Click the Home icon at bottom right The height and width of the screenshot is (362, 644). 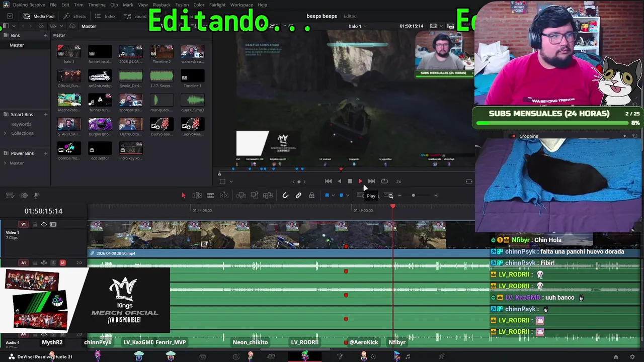tap(616, 357)
